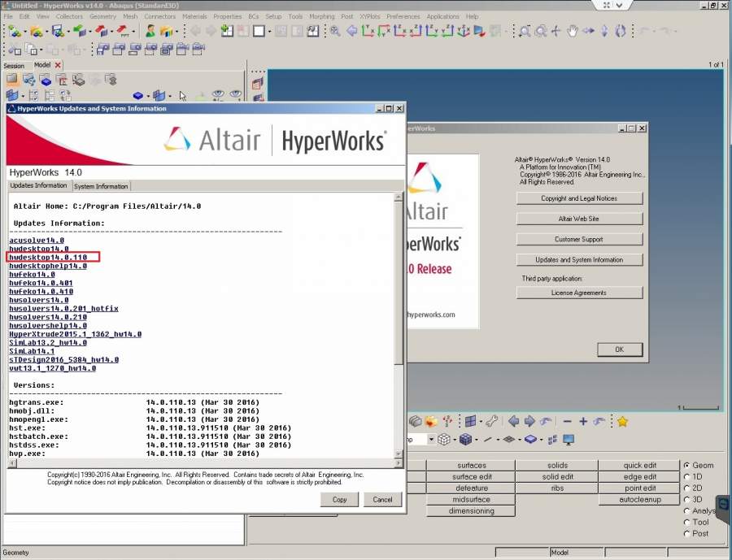Click the Model View icon in browser toolbar
Screen dimensions: 732x560
(x=12, y=80)
